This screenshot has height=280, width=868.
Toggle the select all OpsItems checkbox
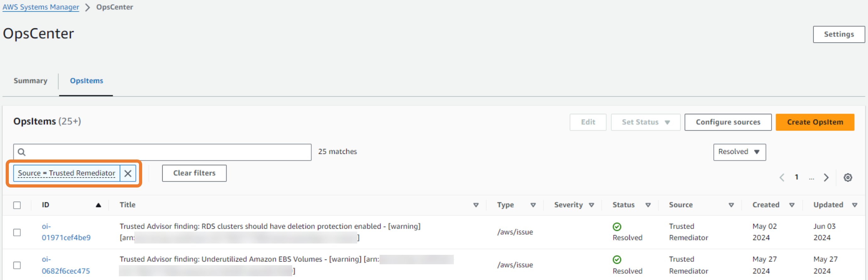click(17, 205)
